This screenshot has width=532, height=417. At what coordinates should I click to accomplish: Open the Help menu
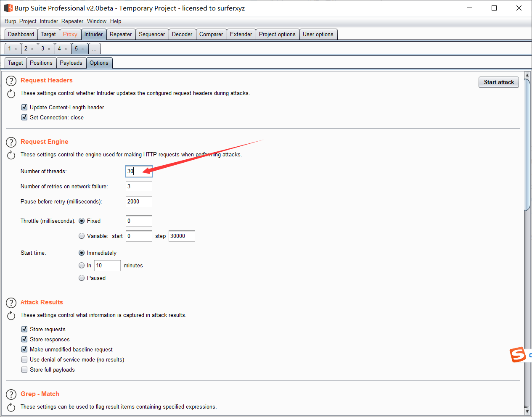[x=116, y=21]
